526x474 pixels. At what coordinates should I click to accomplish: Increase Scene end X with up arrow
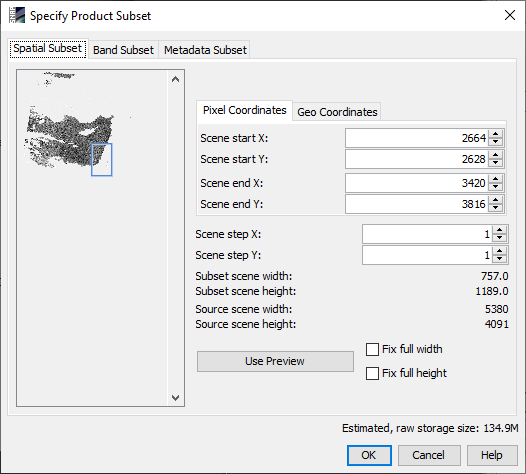[x=495, y=179]
